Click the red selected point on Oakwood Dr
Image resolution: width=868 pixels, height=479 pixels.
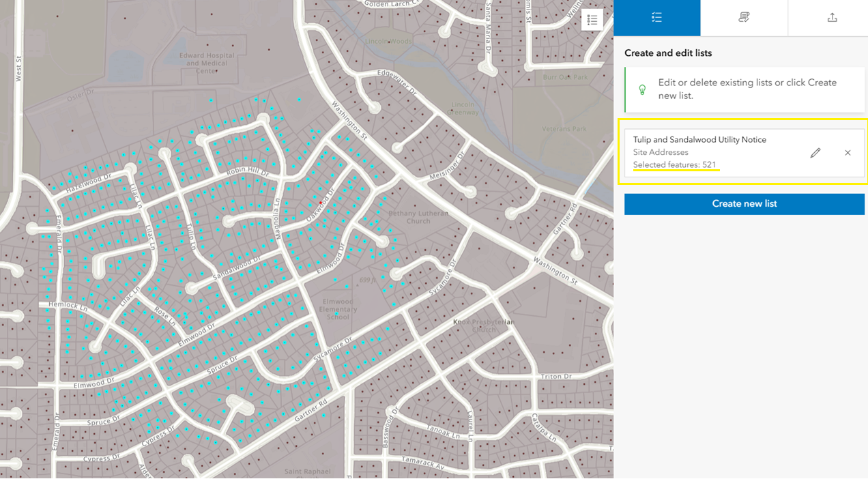coord(321,203)
